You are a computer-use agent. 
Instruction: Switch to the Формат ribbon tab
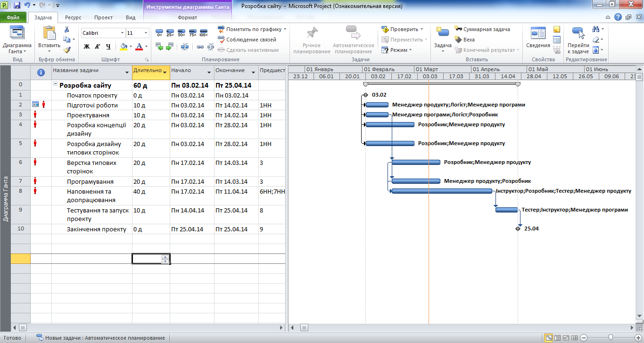188,17
